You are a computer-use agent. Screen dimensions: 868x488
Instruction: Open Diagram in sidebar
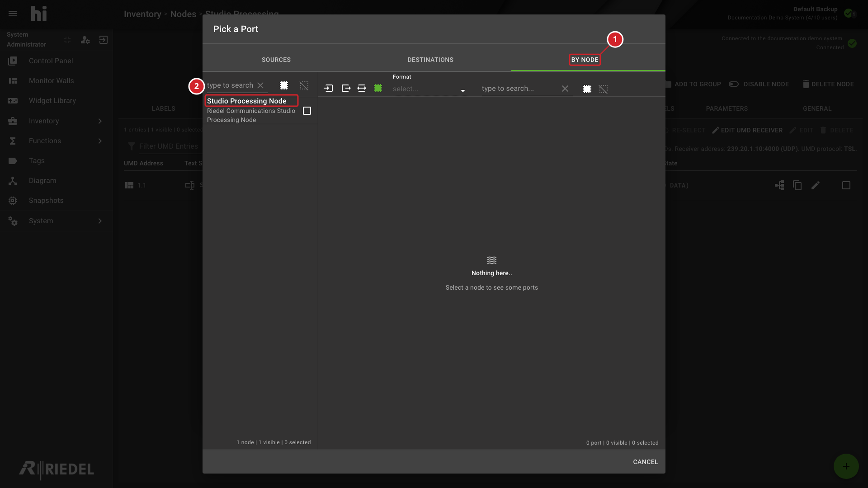click(56, 181)
